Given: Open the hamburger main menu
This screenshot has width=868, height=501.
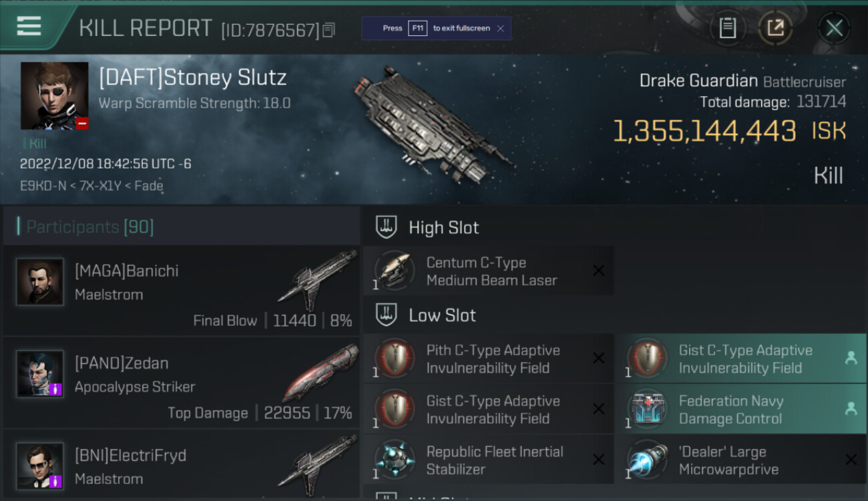Looking at the screenshot, I should click(x=29, y=27).
